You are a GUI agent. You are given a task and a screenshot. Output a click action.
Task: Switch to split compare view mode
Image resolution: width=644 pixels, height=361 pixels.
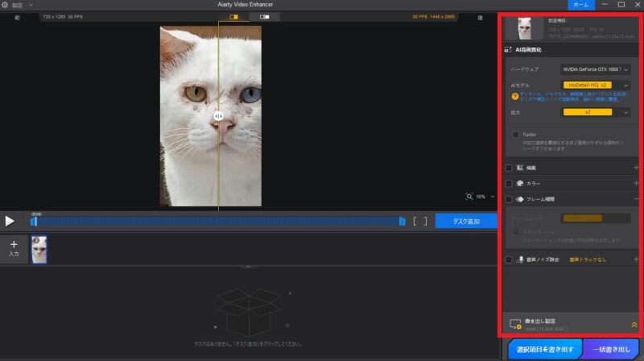pyautogui.click(x=234, y=16)
